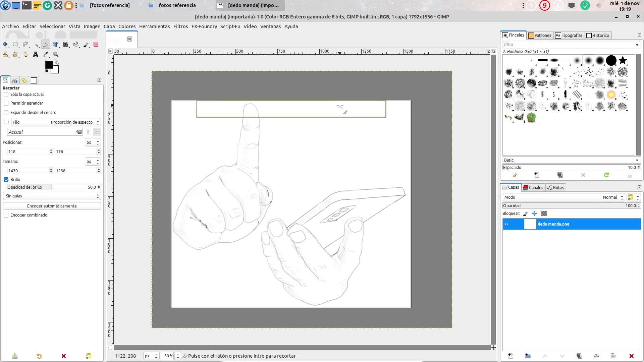Click the 'Encoger automáticamente' button
The image size is (644, 362).
(52, 206)
